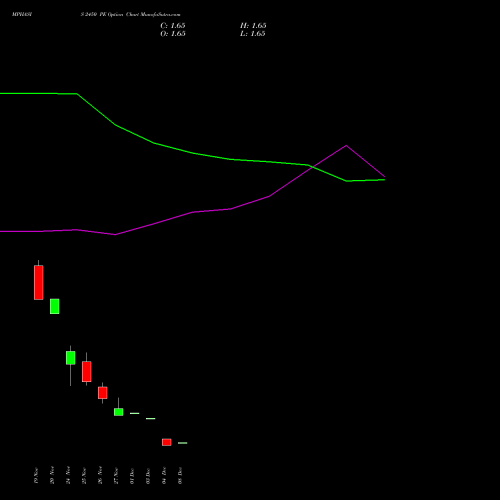
Task: Select the 19 Nov date label
Action: [36, 476]
